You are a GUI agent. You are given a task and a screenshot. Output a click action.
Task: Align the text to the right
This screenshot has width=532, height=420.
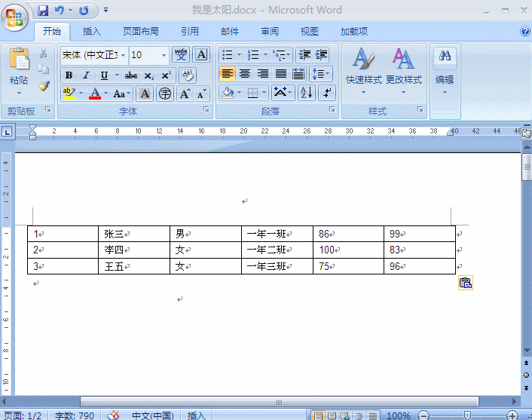pos(263,74)
